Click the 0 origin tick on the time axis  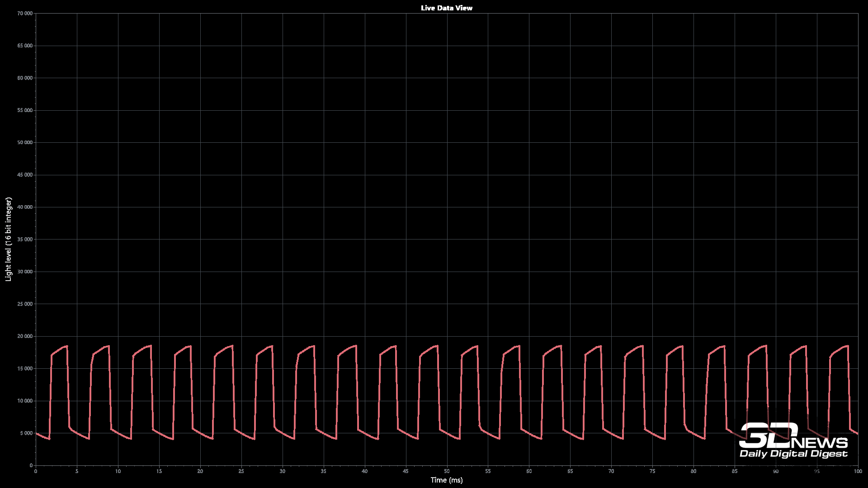click(36, 471)
